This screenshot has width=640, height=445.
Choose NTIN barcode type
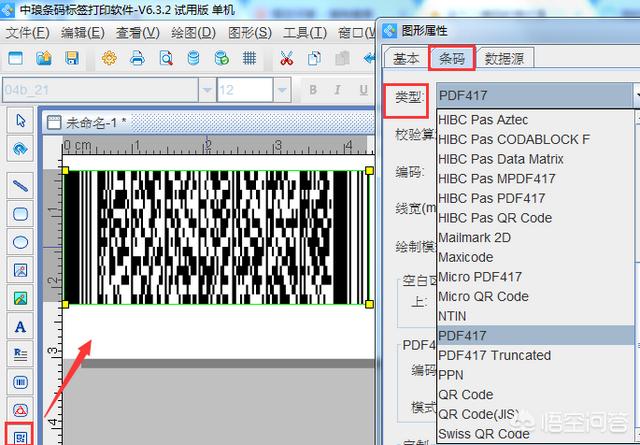pos(536,316)
